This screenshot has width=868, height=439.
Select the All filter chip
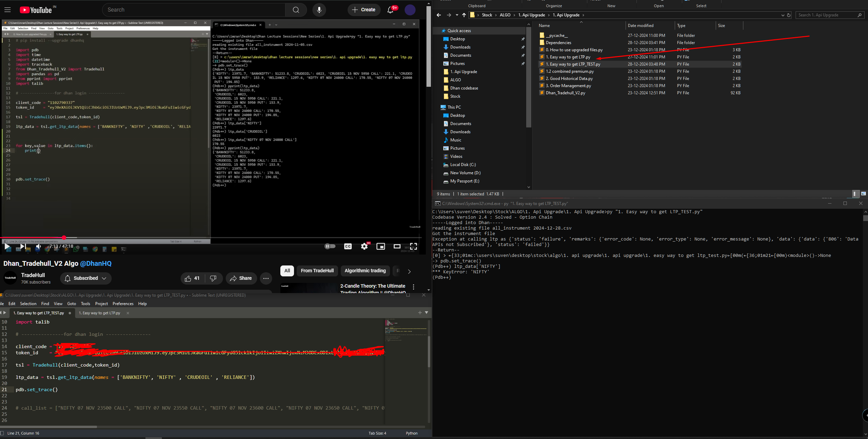(x=287, y=271)
